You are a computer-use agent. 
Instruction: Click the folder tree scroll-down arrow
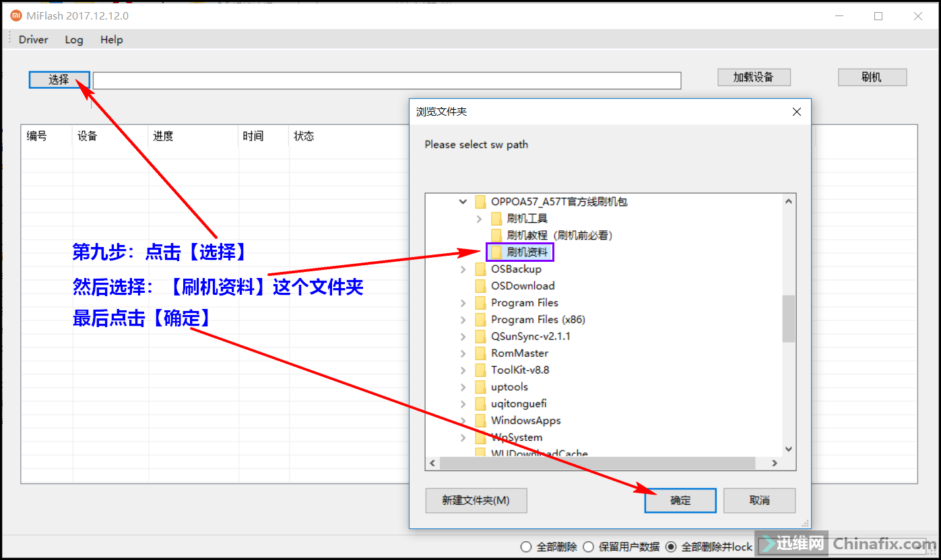789,450
